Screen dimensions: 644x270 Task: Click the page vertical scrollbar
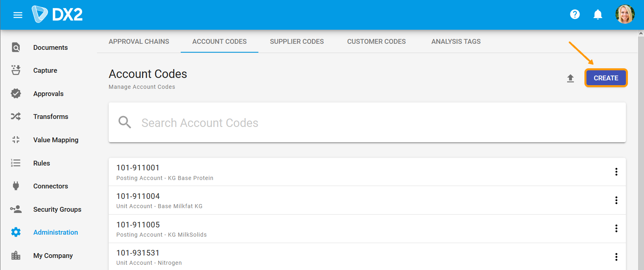641,153
